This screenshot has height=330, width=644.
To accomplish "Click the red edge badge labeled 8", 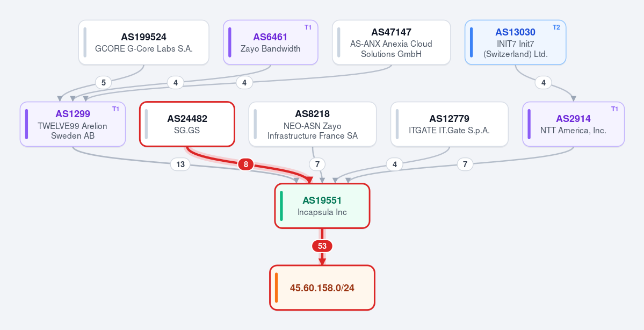I will coord(245,164).
